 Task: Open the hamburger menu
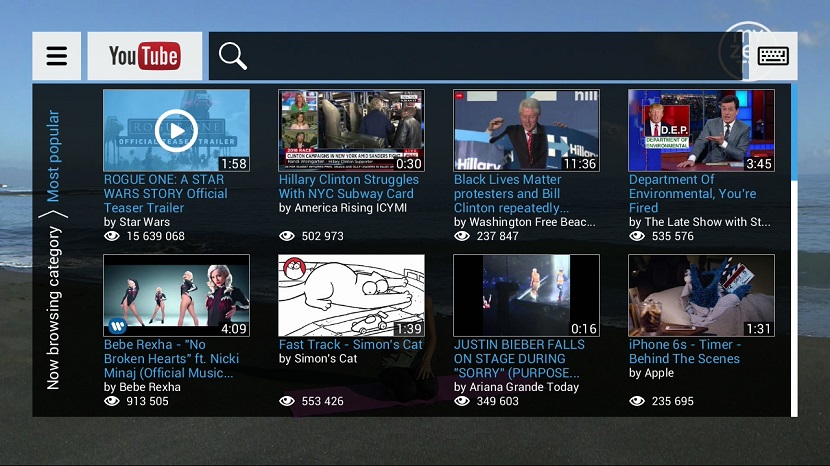(x=57, y=56)
